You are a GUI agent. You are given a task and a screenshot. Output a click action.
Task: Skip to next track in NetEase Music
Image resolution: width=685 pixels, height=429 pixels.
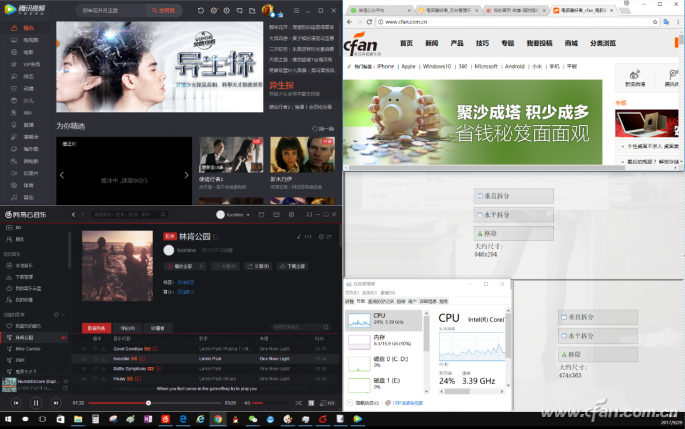[x=55, y=403]
